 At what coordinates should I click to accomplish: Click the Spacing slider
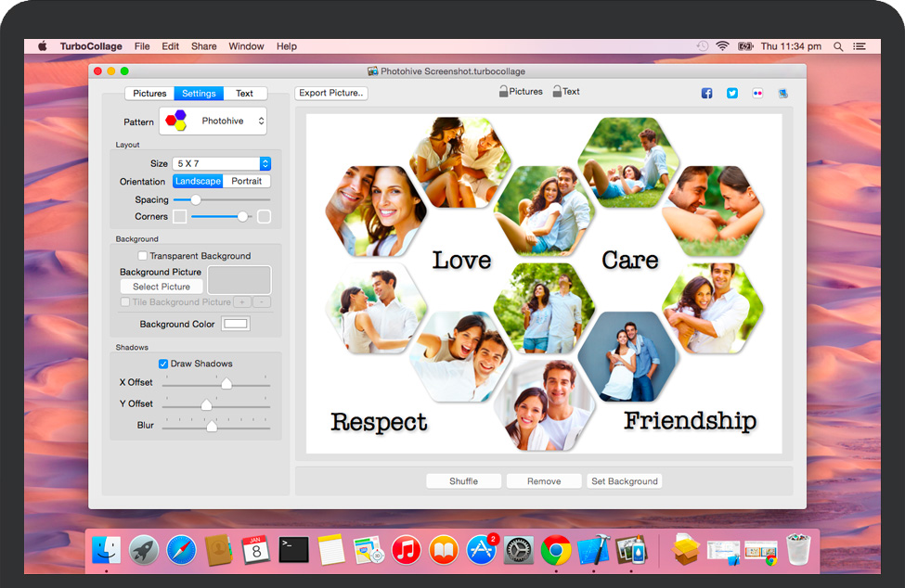[x=222, y=200]
